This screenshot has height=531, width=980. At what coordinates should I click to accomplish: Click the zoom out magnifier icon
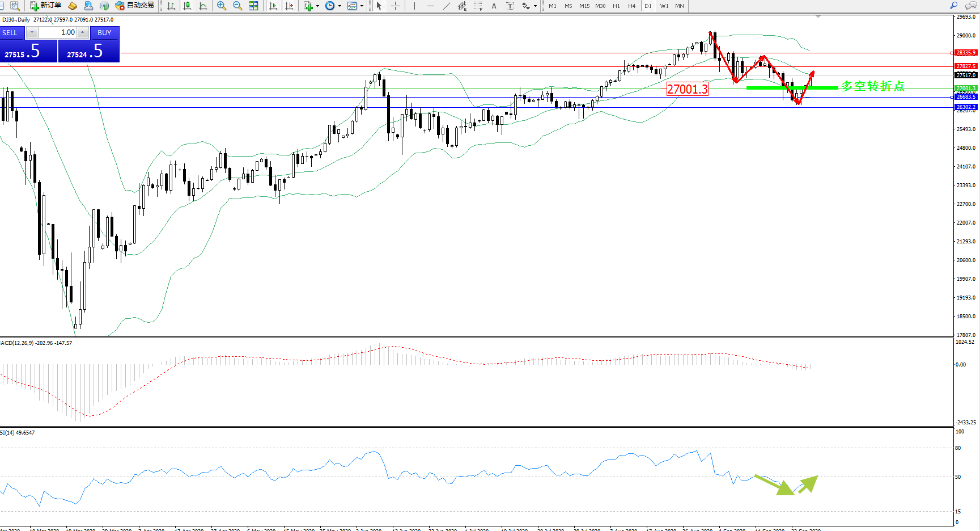tap(237, 6)
